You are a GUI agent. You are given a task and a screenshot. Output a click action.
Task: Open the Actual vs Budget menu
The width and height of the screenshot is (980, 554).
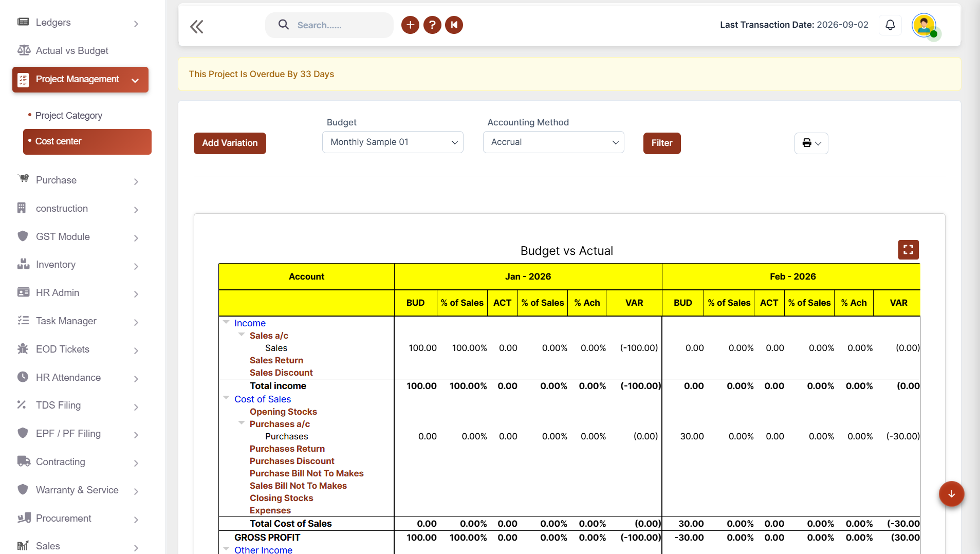pyautogui.click(x=72, y=50)
